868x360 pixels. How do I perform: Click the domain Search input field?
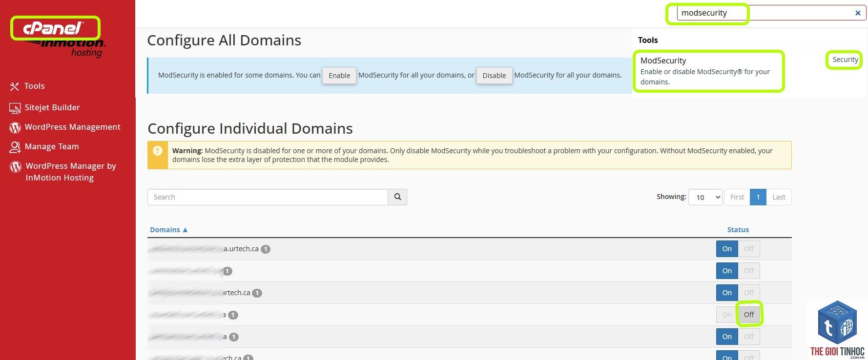(x=268, y=197)
